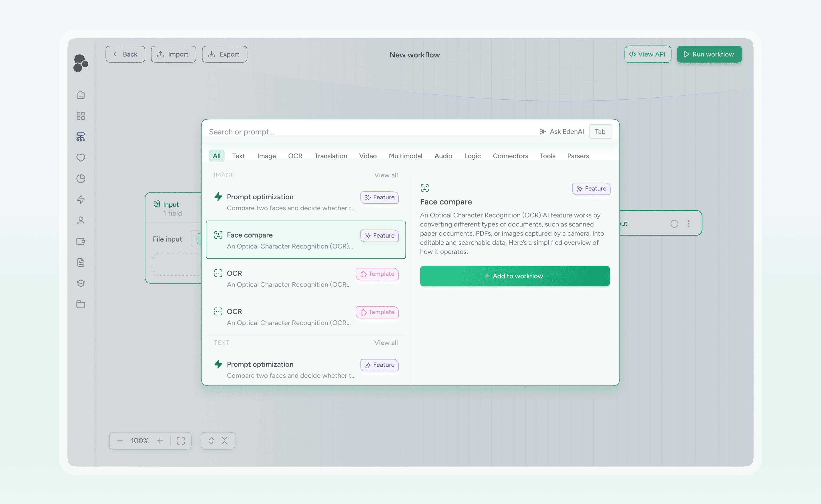Open the home icon in sidebar
This screenshot has height=504, width=821.
[x=81, y=95]
